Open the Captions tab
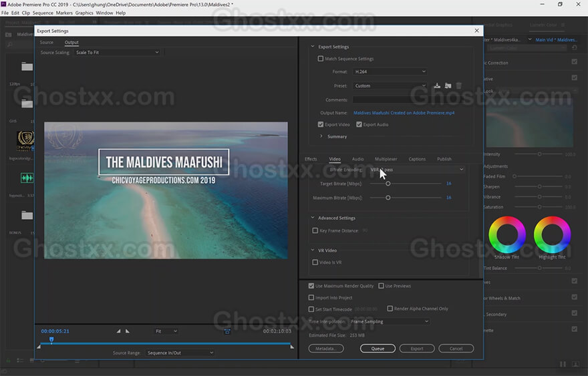This screenshot has height=376, width=588. [417, 159]
